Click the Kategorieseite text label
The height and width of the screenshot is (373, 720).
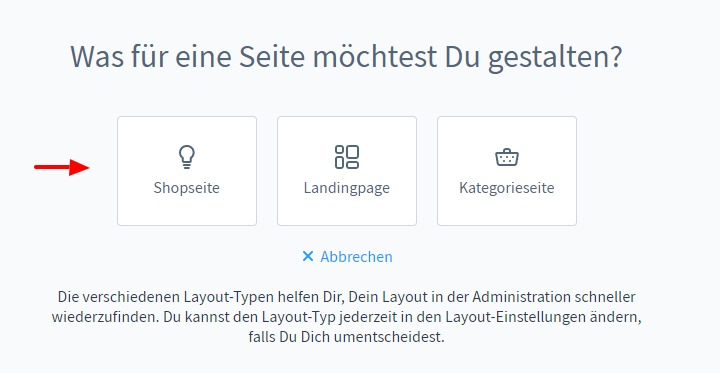coord(507,187)
